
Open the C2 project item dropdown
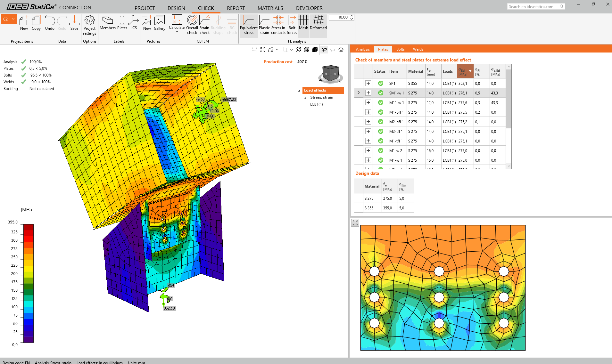tap(13, 19)
